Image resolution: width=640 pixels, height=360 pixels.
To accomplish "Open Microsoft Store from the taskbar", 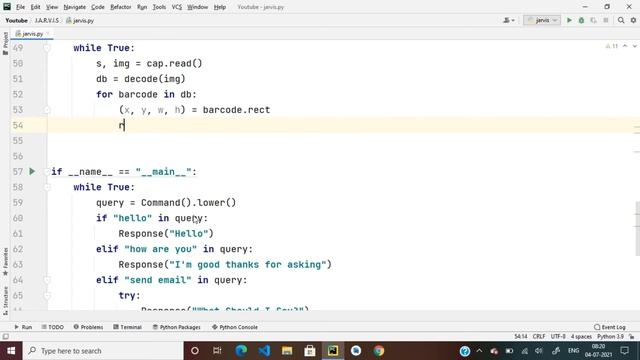I will 310,351.
